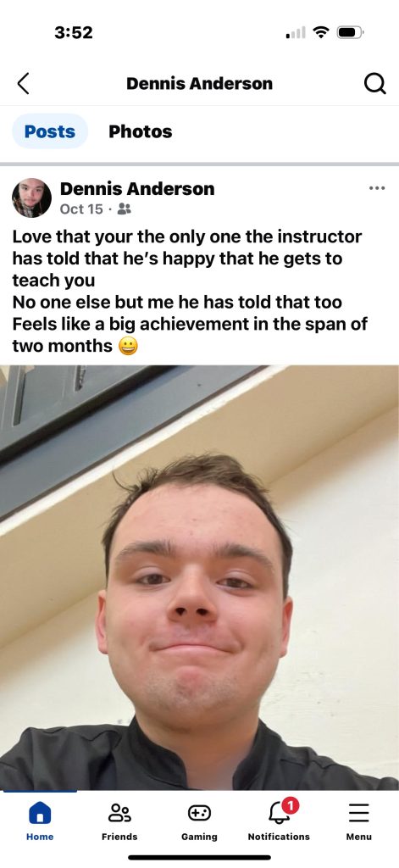Tap the friends audience icon beside Oct 15
The height and width of the screenshot is (868, 399).
125,209
